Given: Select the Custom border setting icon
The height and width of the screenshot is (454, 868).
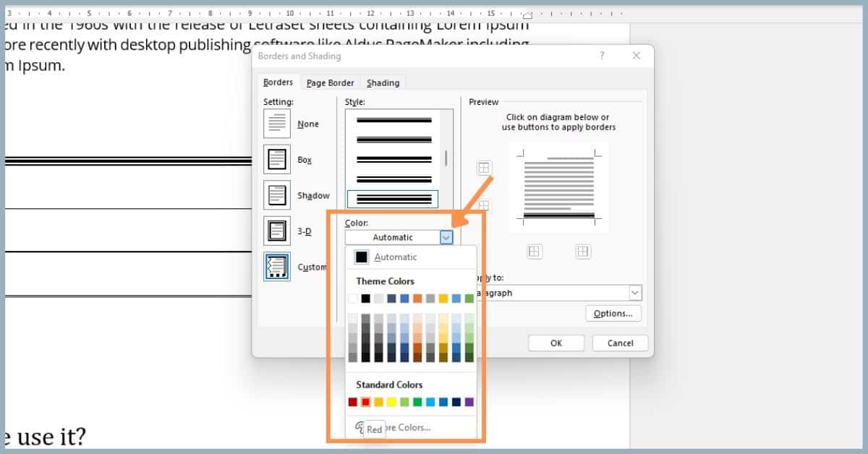Looking at the screenshot, I should [276, 266].
